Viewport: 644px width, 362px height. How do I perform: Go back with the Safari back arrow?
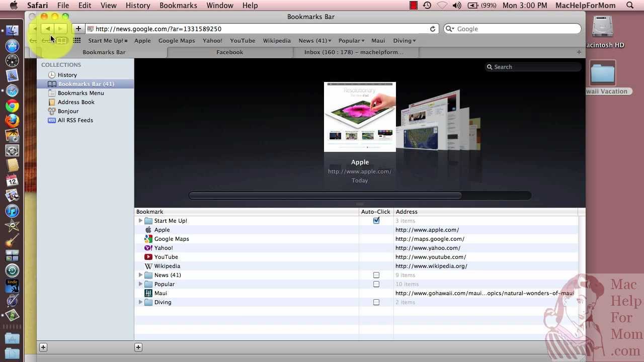tap(47, 29)
